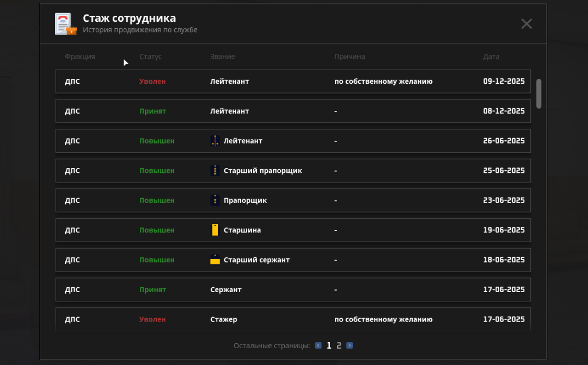
Task: Click the Фракция column header
Action: [x=79, y=57]
